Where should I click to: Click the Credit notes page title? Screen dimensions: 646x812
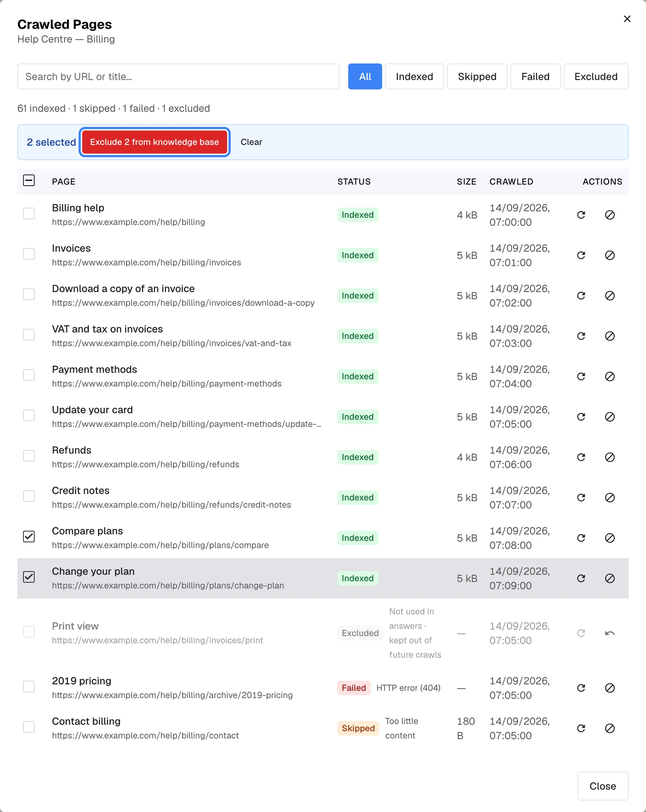(x=80, y=490)
